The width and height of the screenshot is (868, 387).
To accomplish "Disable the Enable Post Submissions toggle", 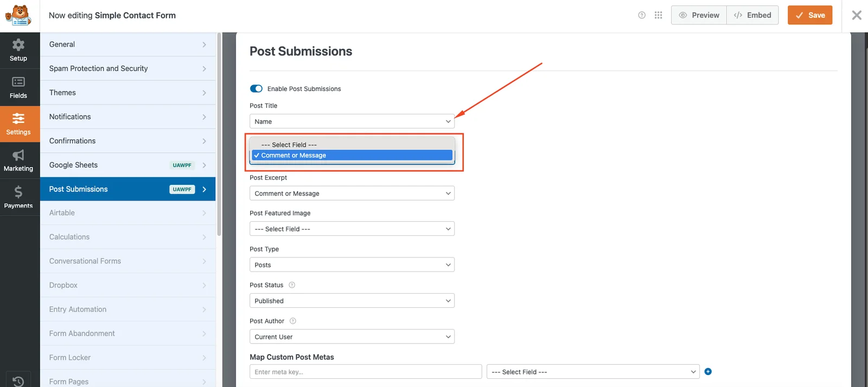I will pyautogui.click(x=256, y=89).
